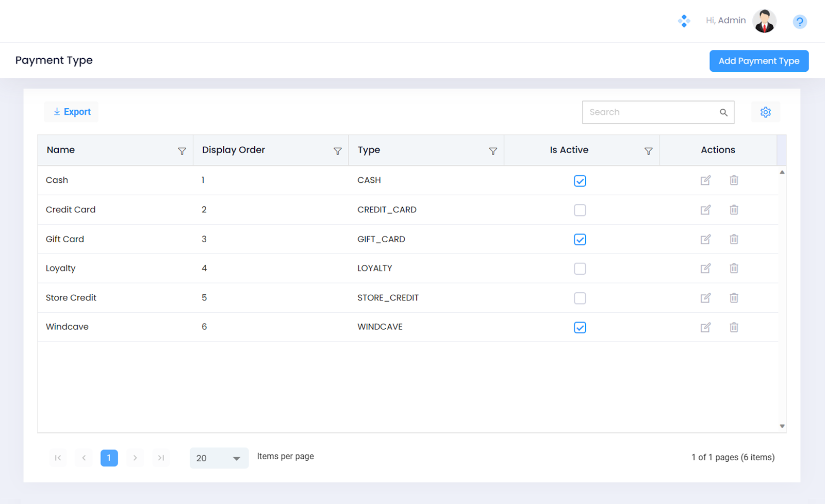Expand the Is Active column filter

648,151
